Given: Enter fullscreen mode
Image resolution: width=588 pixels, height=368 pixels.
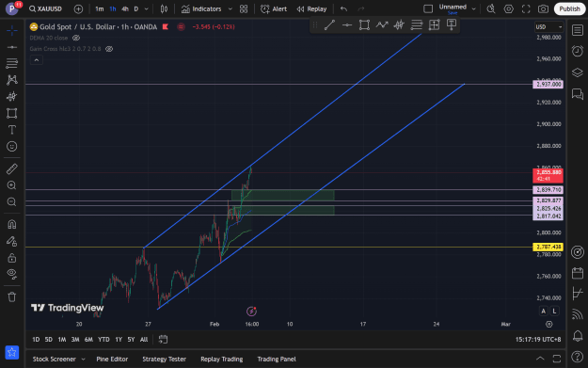Looking at the screenshot, I should 526,9.
